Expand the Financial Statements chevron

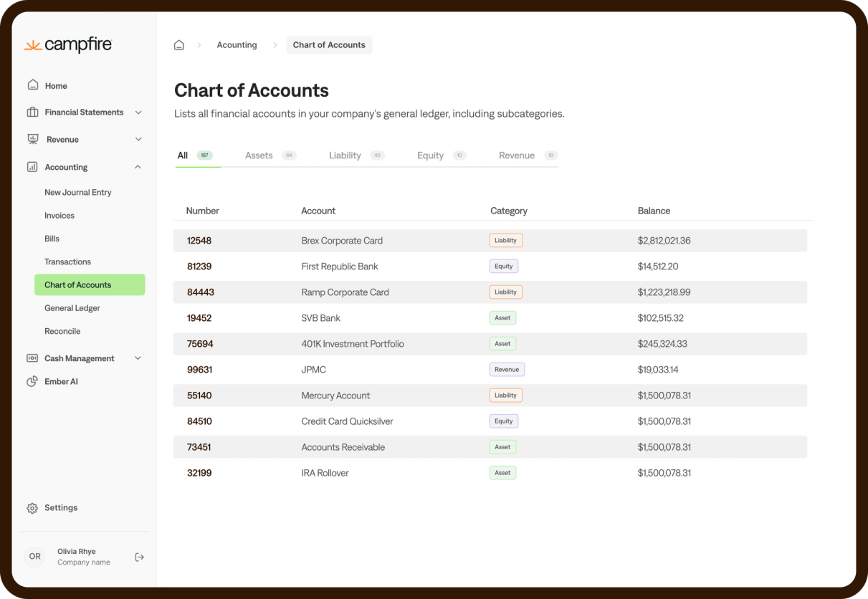(x=138, y=112)
